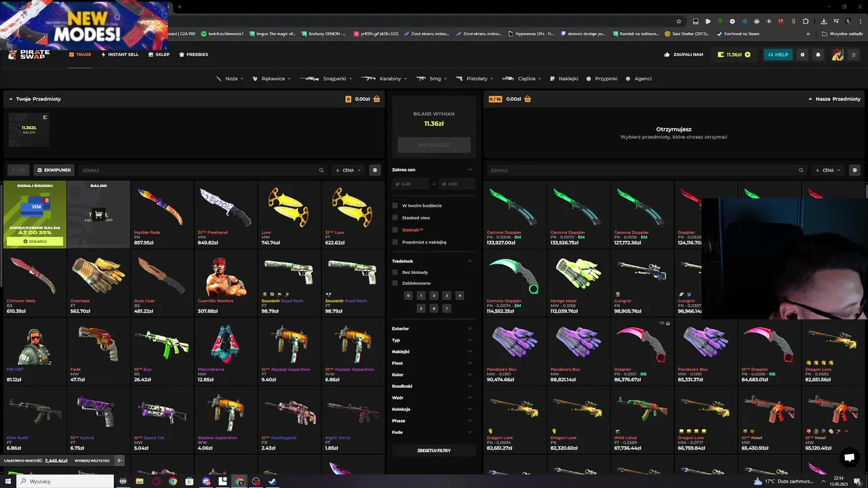Open CENA sort dropdown in site inventory
This screenshot has height=488, width=868.
(829, 170)
